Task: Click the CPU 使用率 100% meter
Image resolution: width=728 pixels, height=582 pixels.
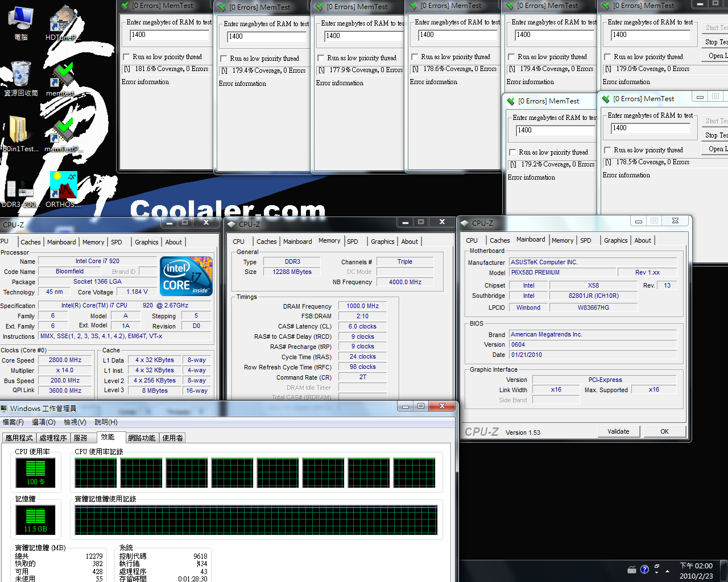Action: (x=35, y=473)
